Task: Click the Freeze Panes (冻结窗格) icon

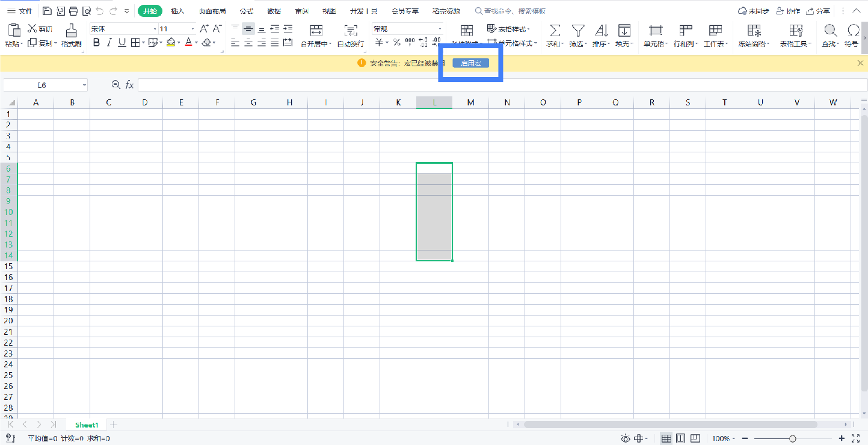Action: (754, 31)
